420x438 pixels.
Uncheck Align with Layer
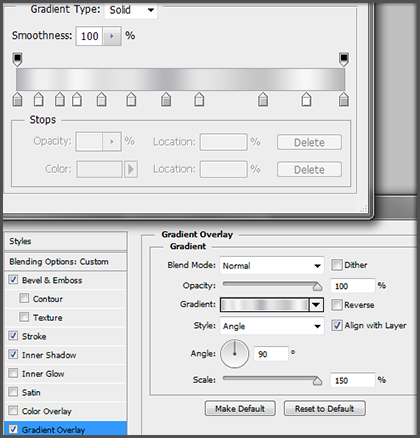click(x=337, y=325)
